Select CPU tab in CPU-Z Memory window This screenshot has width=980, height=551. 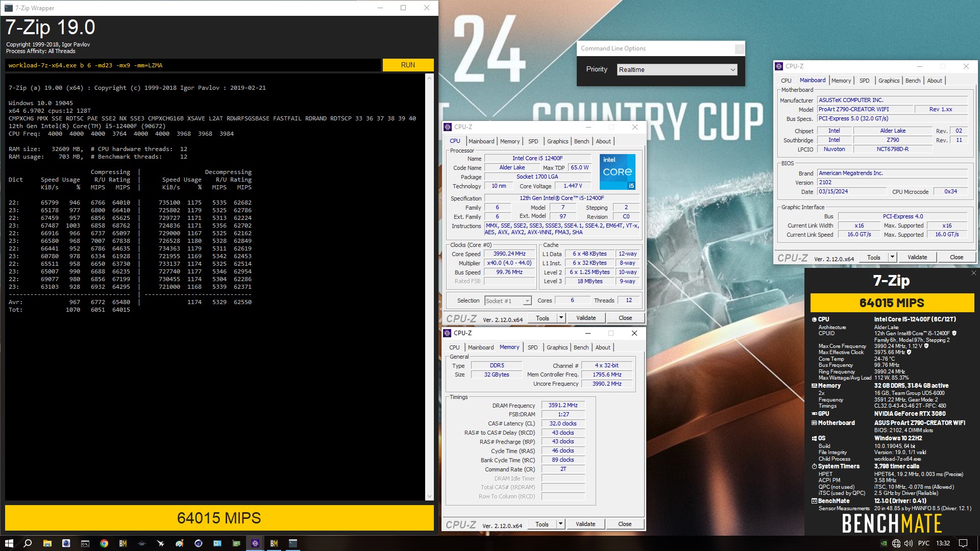(454, 347)
